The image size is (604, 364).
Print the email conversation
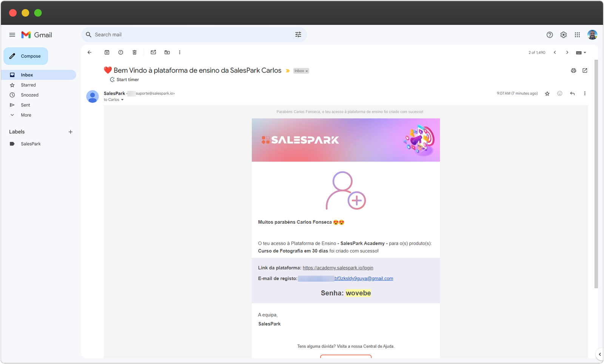[x=573, y=71]
